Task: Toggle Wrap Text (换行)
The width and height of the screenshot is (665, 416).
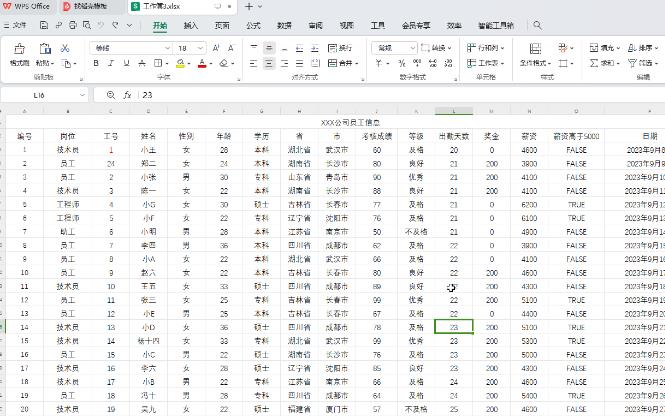Action: (x=340, y=48)
